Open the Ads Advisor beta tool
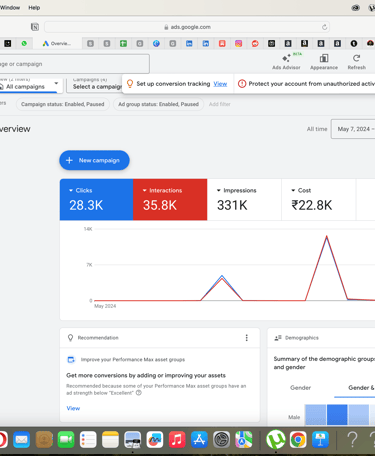 coord(286,62)
